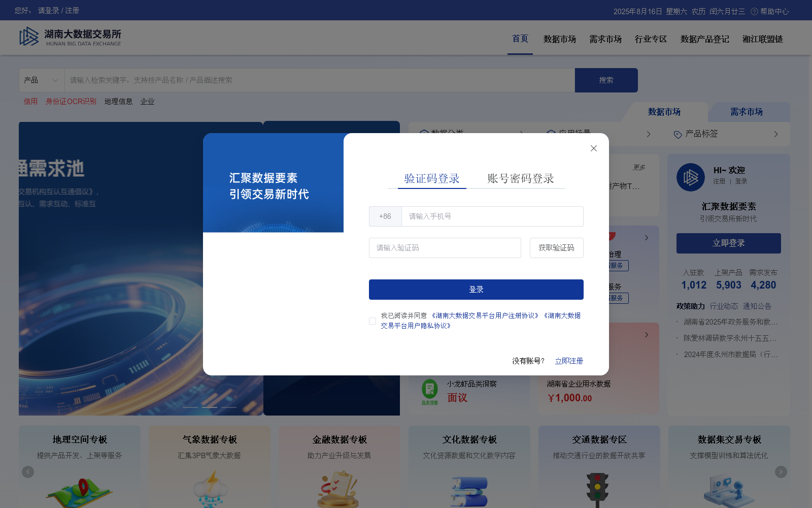Screen dimensions: 812x508
Task: Click the clipboard icon in 金融数据专板
Action: tap(338, 489)
